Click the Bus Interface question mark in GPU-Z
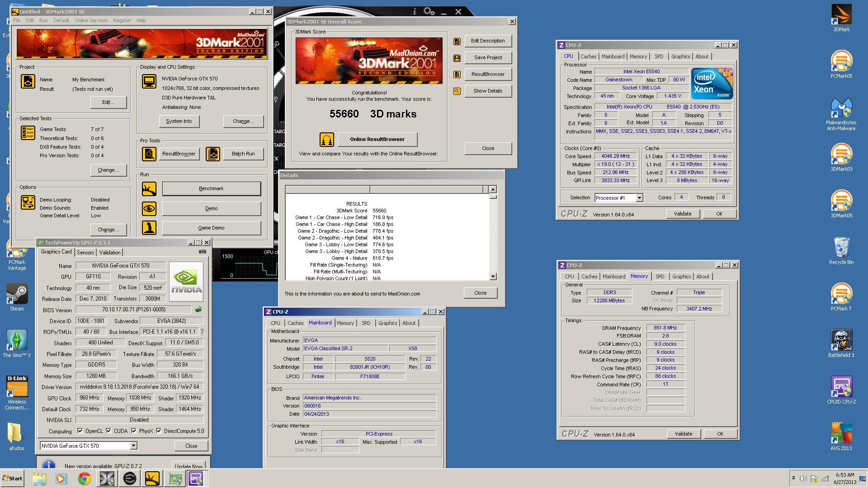 [x=202, y=332]
